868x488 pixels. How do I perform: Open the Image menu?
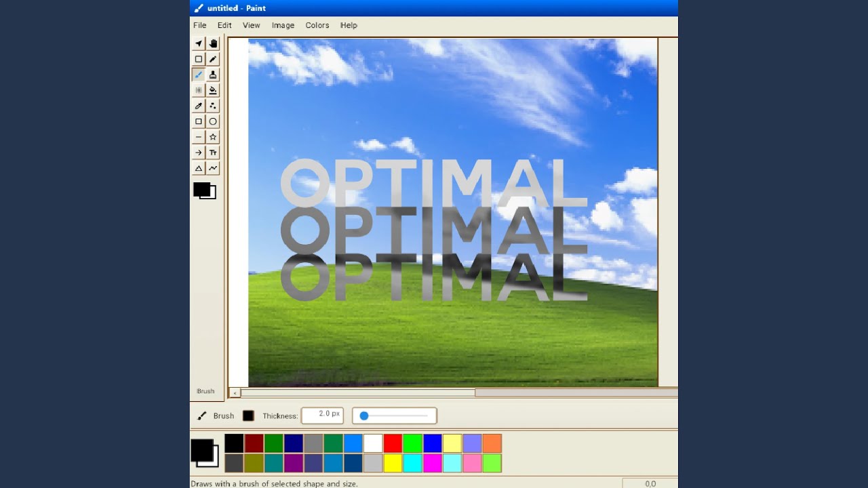[x=283, y=25]
